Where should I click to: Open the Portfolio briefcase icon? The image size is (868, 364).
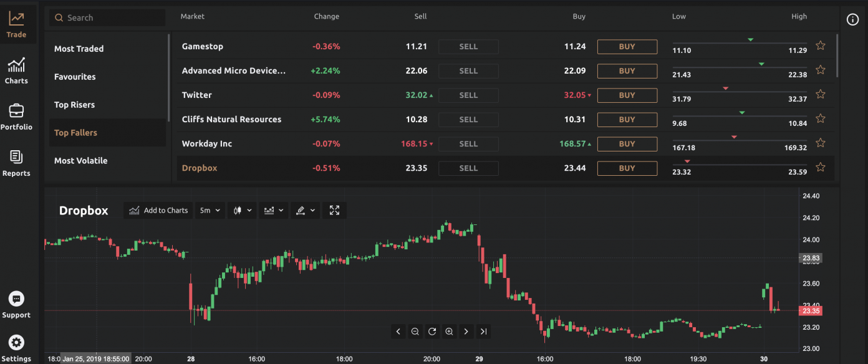[16, 111]
